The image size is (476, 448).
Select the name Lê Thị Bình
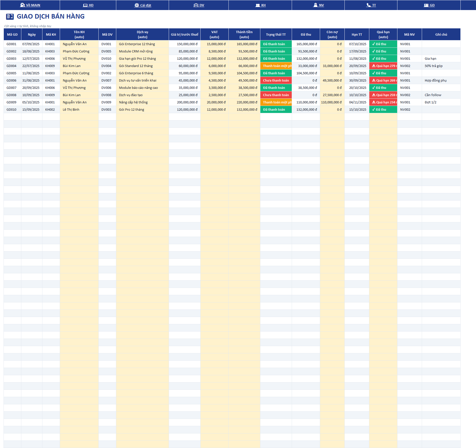79,109
